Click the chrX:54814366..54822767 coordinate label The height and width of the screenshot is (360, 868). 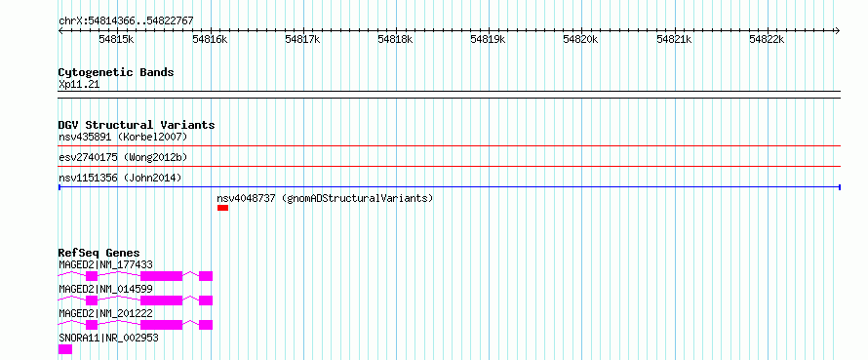pos(126,21)
